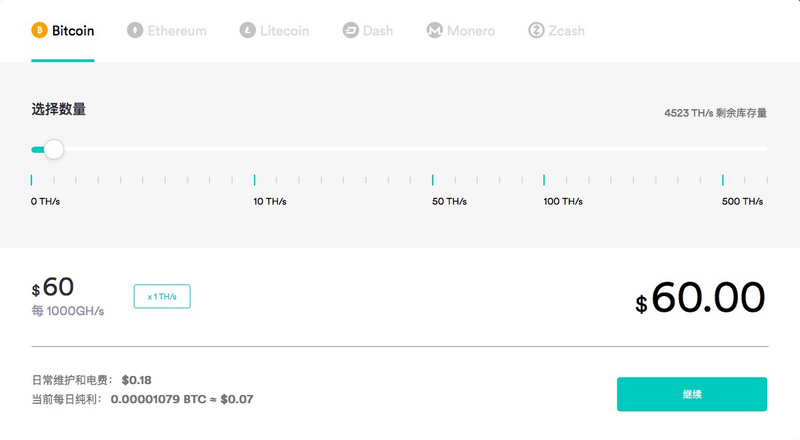Switch to the Ethereum tab
The width and height of the screenshot is (800, 440).
(167, 31)
